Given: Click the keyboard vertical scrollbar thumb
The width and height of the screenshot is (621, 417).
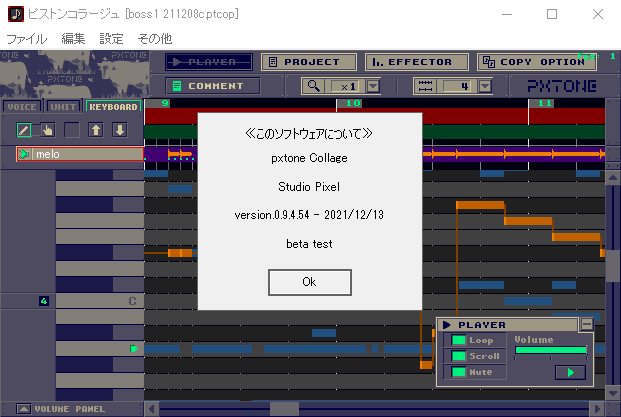Looking at the screenshot, I should click(613, 266).
